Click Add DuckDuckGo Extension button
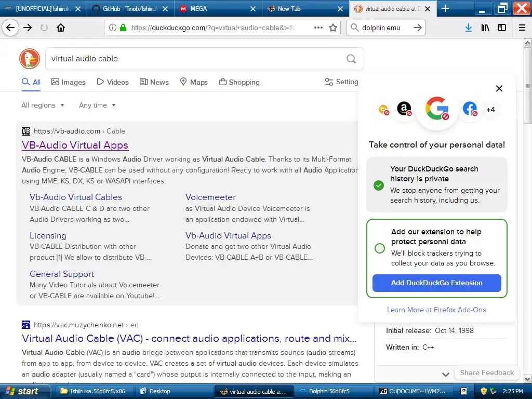The width and height of the screenshot is (532, 399). click(436, 283)
